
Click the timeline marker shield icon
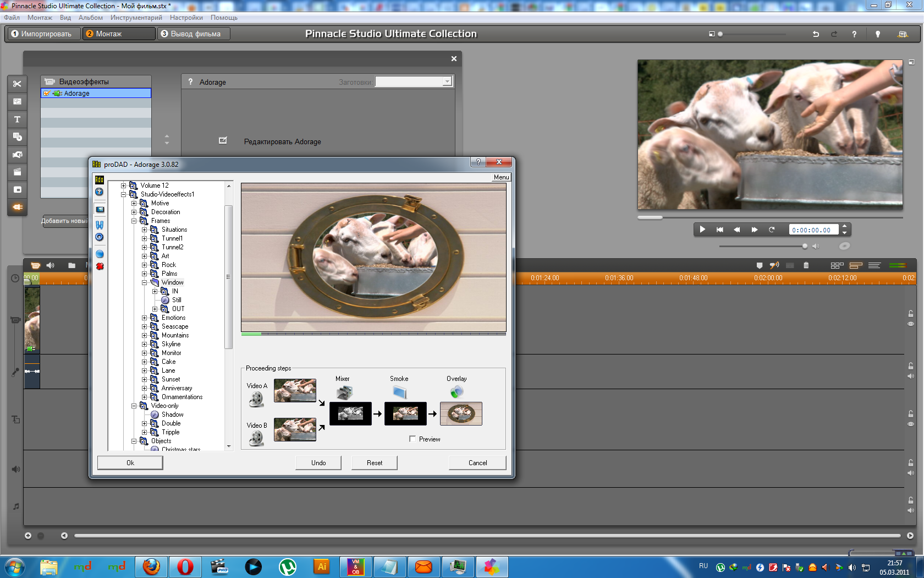[x=760, y=265]
